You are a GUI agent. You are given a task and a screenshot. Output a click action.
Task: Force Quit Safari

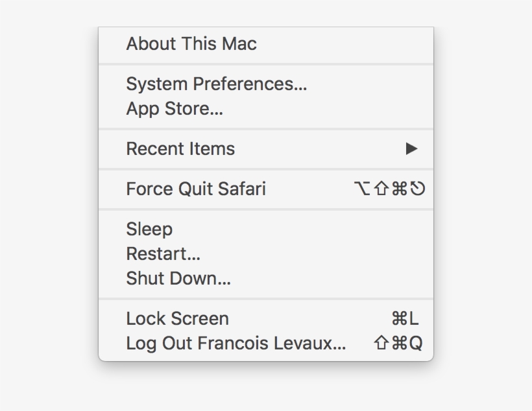coord(196,189)
